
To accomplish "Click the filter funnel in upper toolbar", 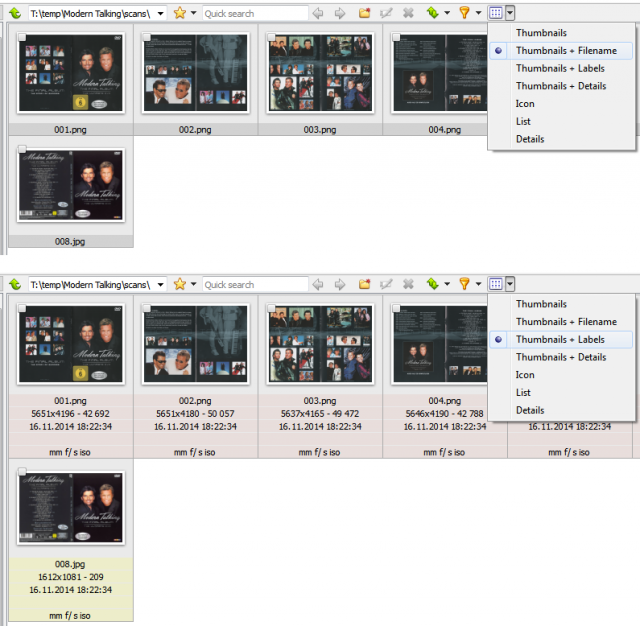I will tap(464, 13).
